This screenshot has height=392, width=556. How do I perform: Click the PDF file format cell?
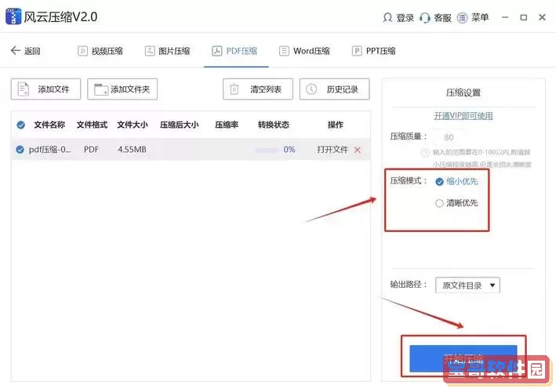coord(91,150)
